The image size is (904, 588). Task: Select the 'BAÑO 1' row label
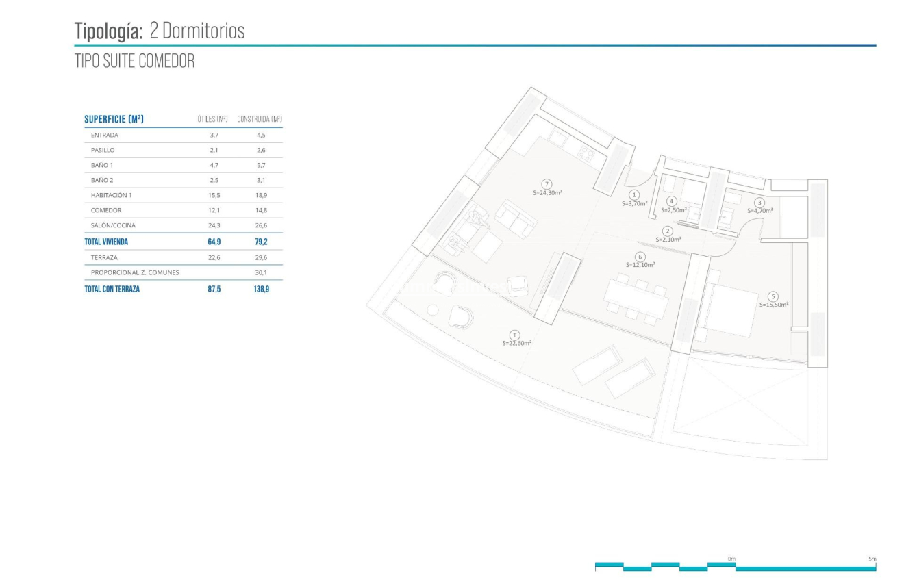click(x=102, y=165)
